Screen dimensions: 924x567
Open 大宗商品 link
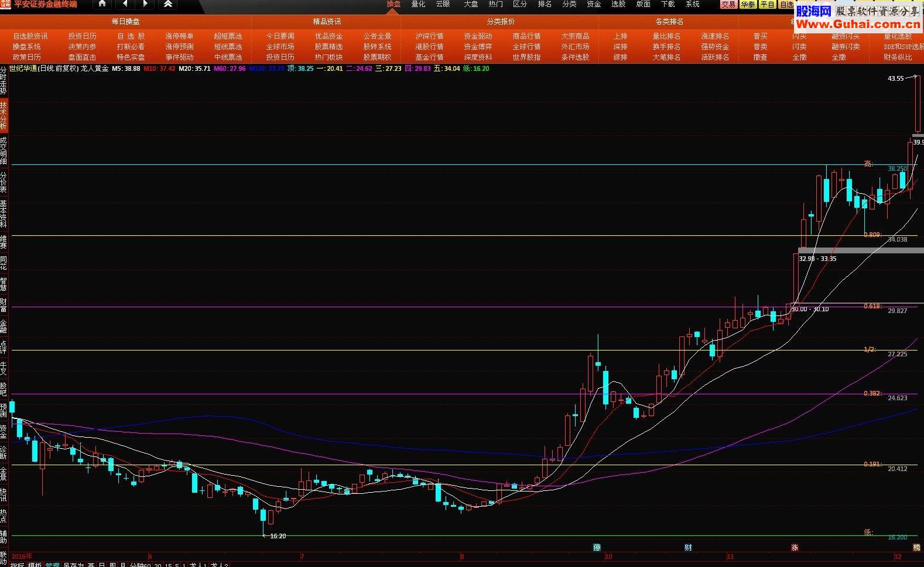pyautogui.click(x=575, y=36)
